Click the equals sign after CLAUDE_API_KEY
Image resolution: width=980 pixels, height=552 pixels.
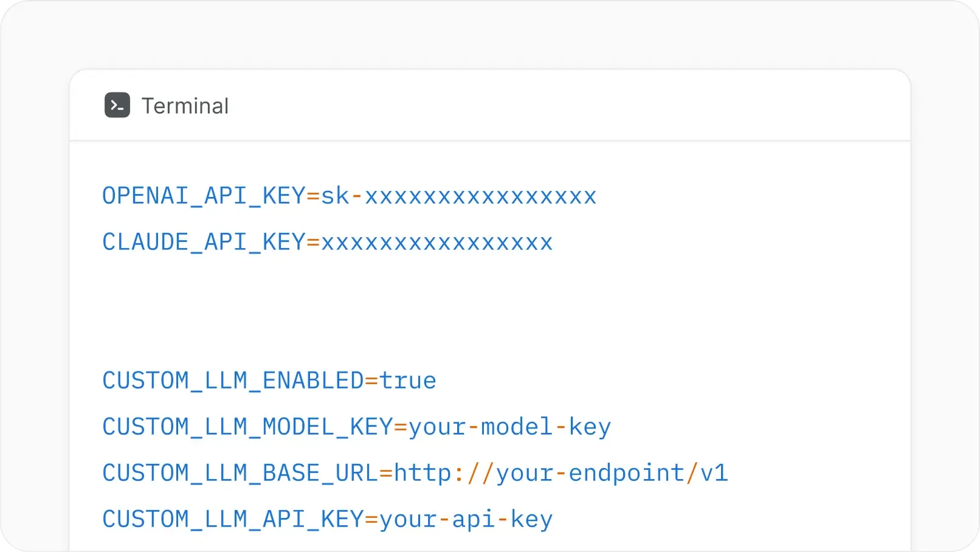[313, 243]
